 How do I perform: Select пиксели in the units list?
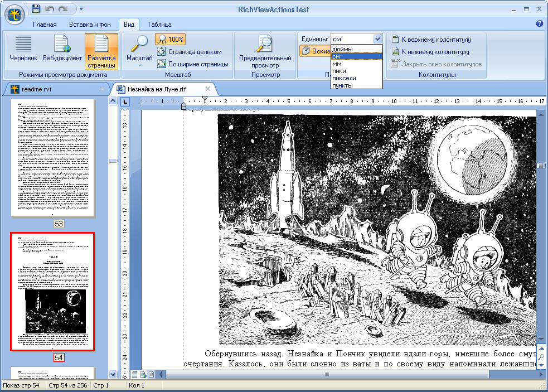344,79
